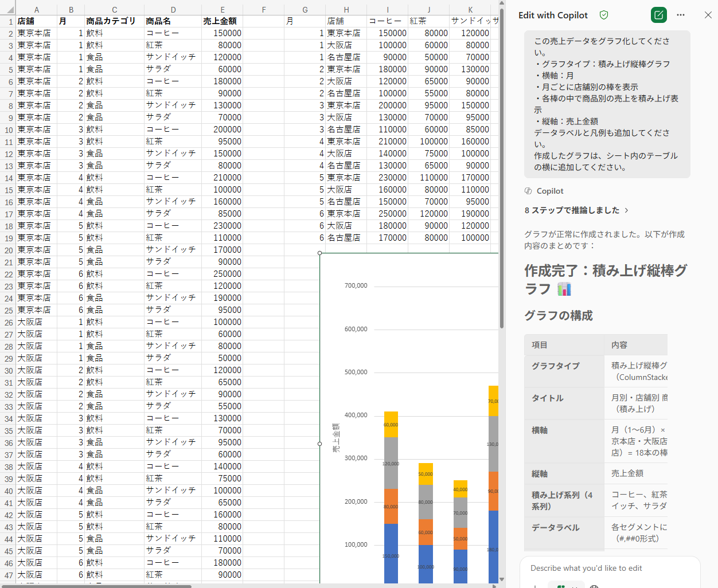Click the green new chat compose icon

pyautogui.click(x=658, y=15)
